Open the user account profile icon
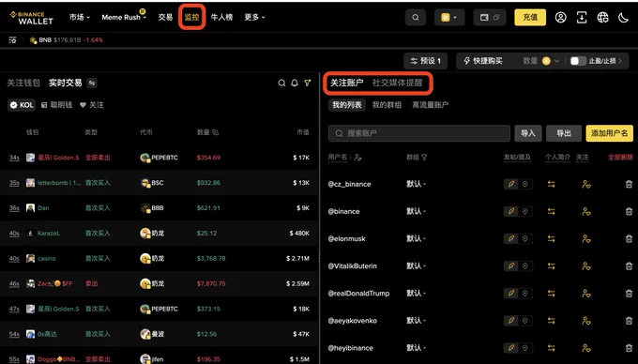Viewport: 638px width, 364px height. point(561,18)
